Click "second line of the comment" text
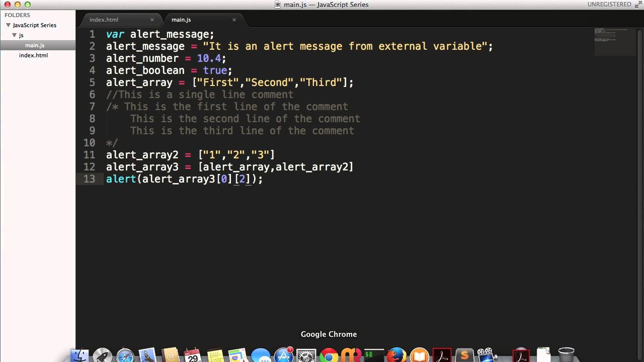644x362 pixels. pyautogui.click(x=281, y=119)
